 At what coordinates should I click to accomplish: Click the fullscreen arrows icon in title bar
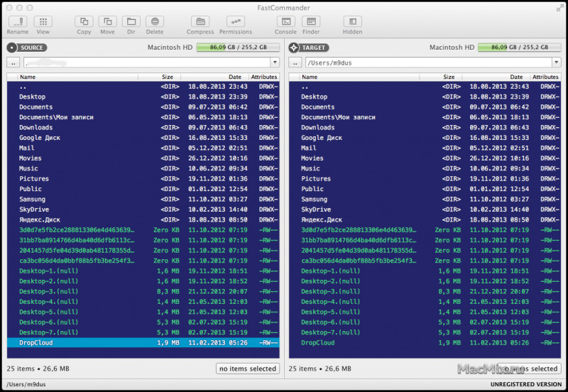pyautogui.click(x=559, y=8)
